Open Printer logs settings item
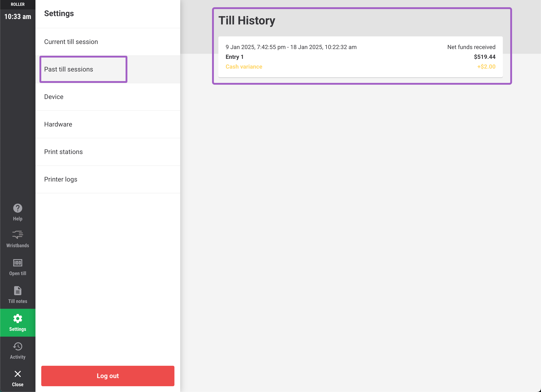 pyautogui.click(x=108, y=179)
